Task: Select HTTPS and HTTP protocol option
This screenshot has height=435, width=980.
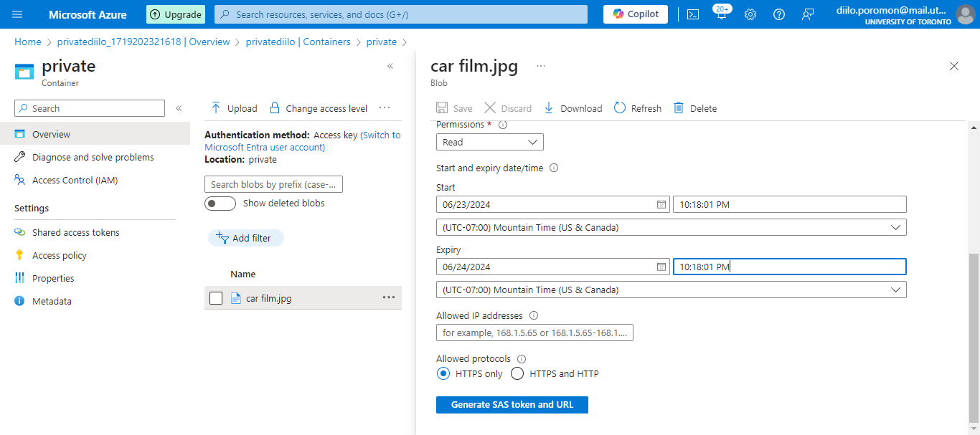Action: pos(517,373)
